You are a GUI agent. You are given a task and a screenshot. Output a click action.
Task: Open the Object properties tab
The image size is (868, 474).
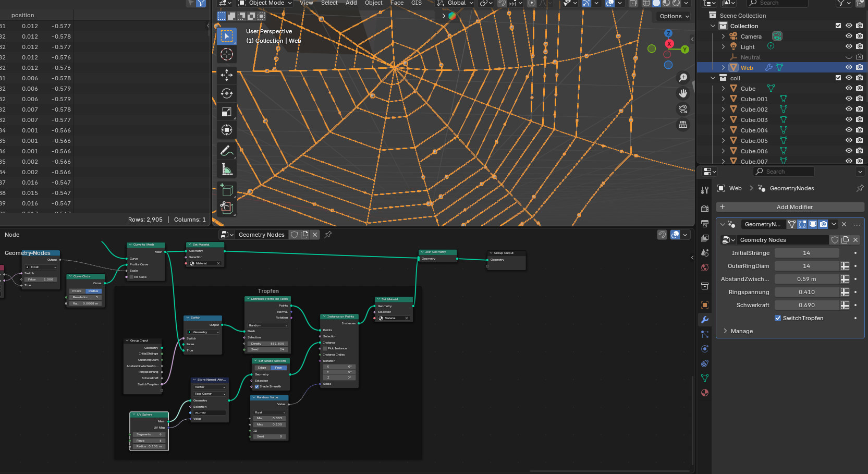pos(705,305)
